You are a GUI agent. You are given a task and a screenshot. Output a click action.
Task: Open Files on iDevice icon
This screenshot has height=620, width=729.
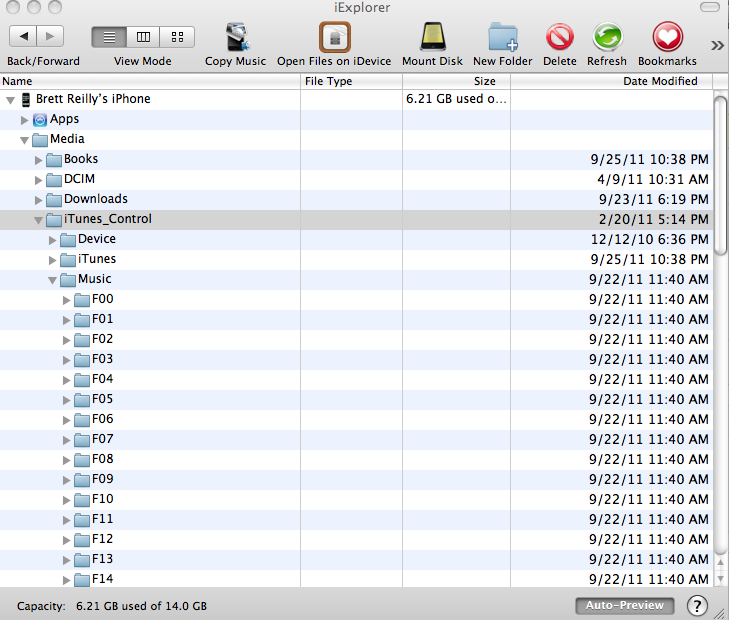[335, 37]
